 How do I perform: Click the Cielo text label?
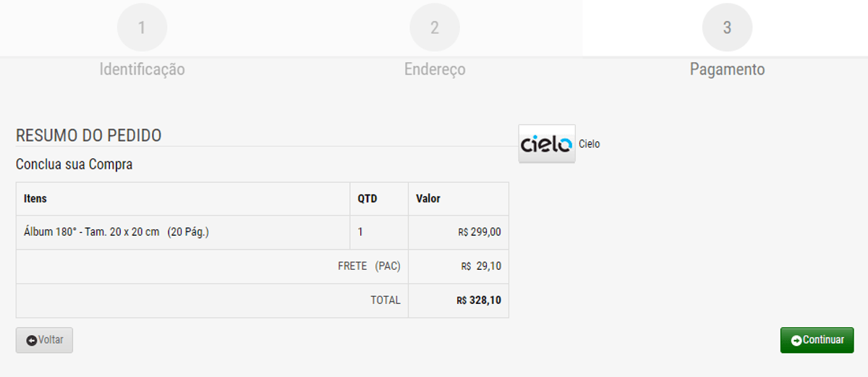point(590,144)
